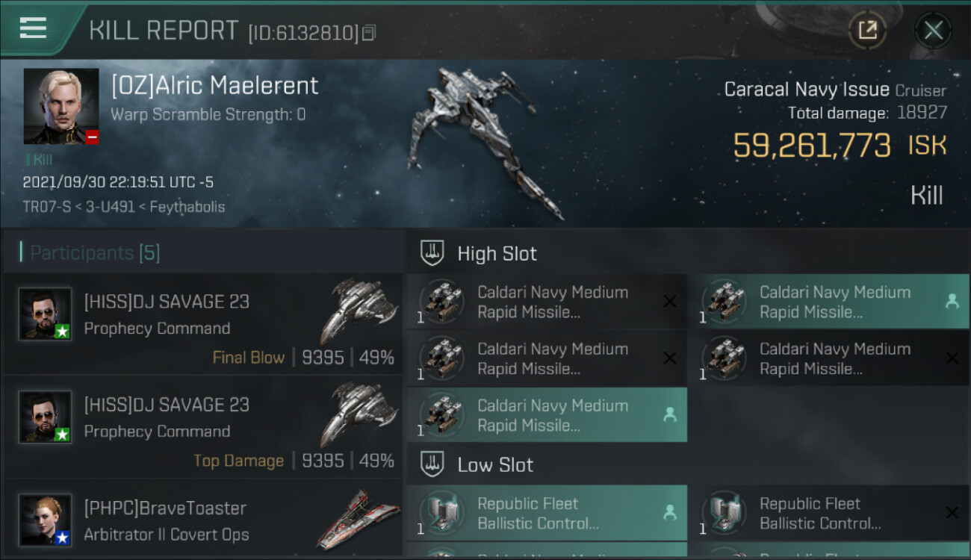Click BraveToaster's character portrait
The image size is (971, 560).
[45, 519]
